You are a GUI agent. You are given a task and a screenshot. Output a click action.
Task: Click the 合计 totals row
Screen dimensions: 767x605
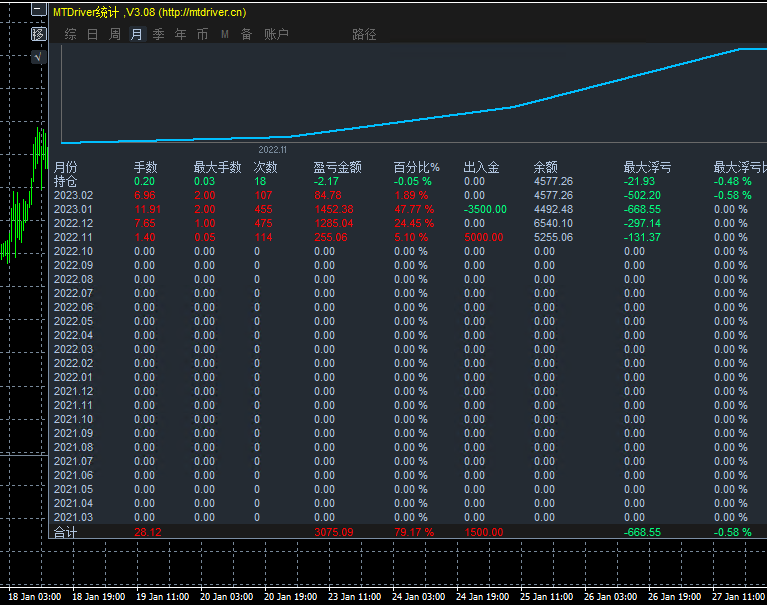(x=408, y=532)
